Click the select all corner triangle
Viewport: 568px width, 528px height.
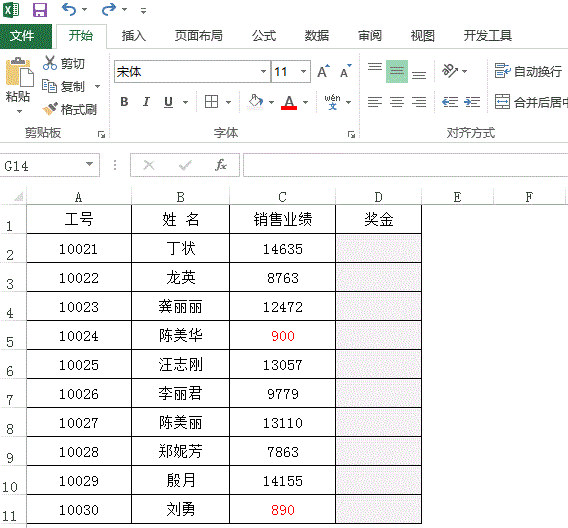pyautogui.click(x=18, y=197)
